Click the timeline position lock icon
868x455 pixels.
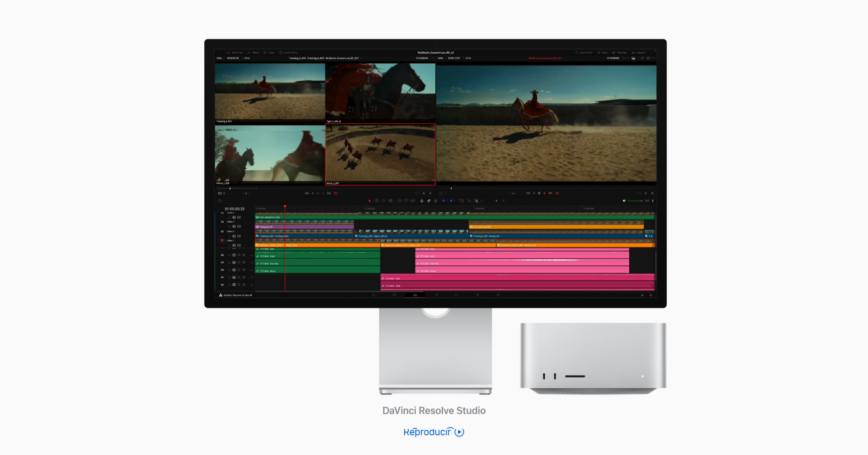[x=436, y=201]
